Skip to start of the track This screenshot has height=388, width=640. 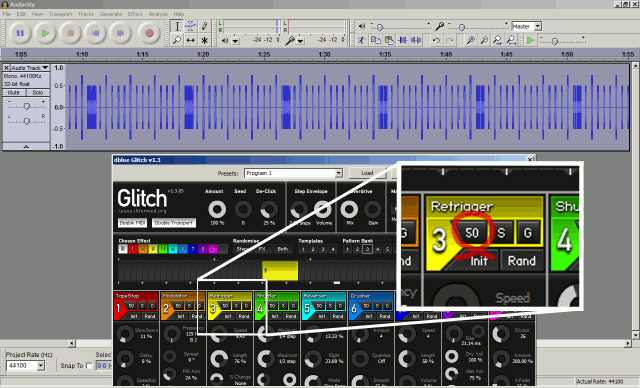click(96, 33)
